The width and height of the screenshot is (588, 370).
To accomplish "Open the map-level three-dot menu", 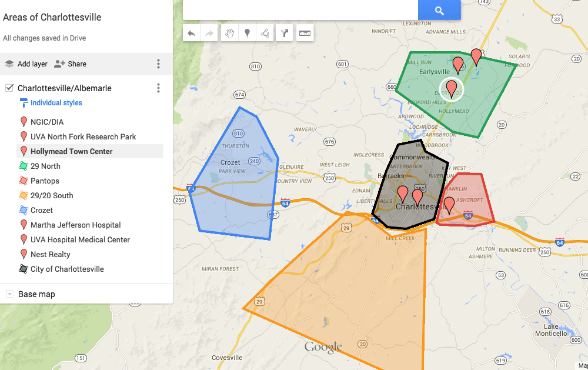I will pos(158,64).
